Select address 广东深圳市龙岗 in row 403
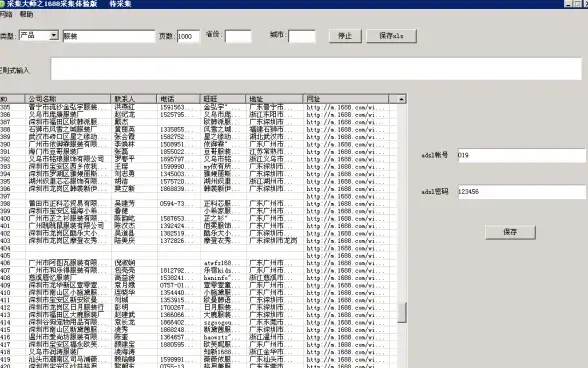This screenshot has height=368, width=588. pyautogui.click(x=273, y=241)
